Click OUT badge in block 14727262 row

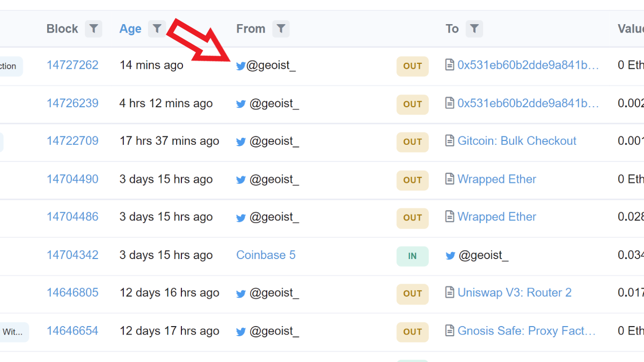pyautogui.click(x=413, y=67)
